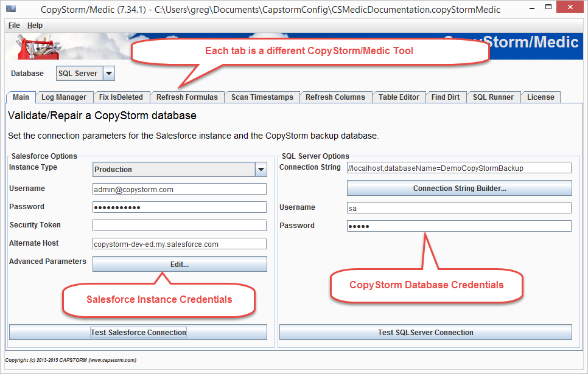The width and height of the screenshot is (588, 374).
Task: Select the Find Dirt tab
Action: (446, 97)
